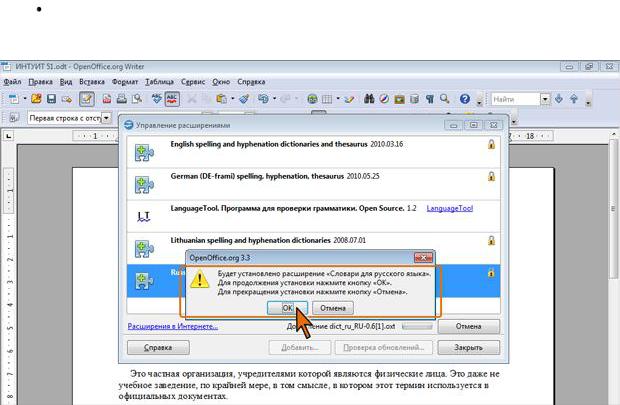Click the extension download progress bar
This screenshot has height=405, width=620.
tap(418, 327)
